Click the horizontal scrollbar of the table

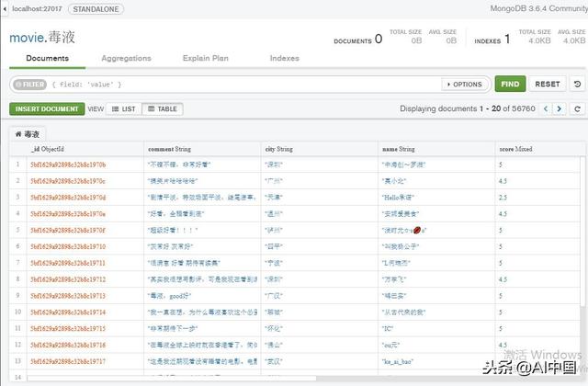pyautogui.click(x=172, y=378)
